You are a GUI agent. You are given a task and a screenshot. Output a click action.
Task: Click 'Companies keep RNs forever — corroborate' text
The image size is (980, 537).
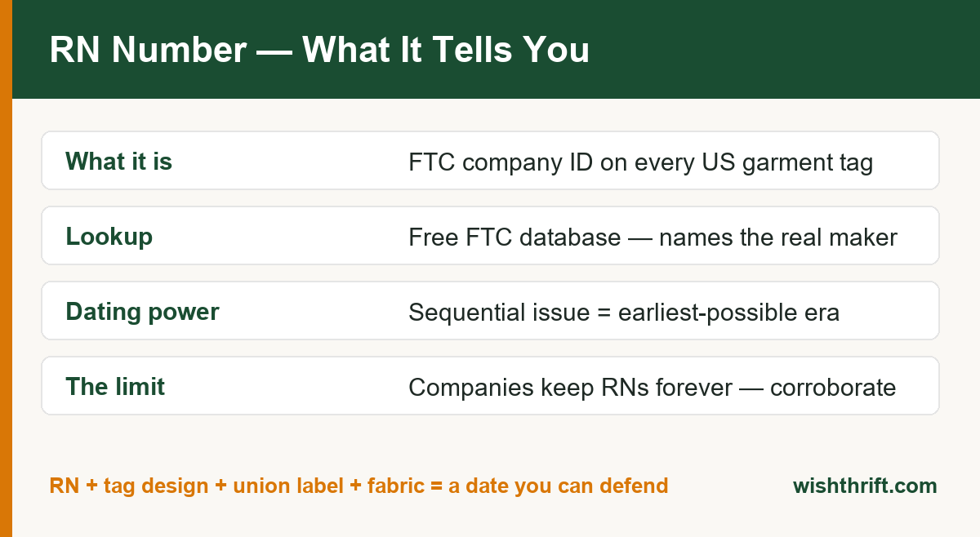click(x=652, y=388)
